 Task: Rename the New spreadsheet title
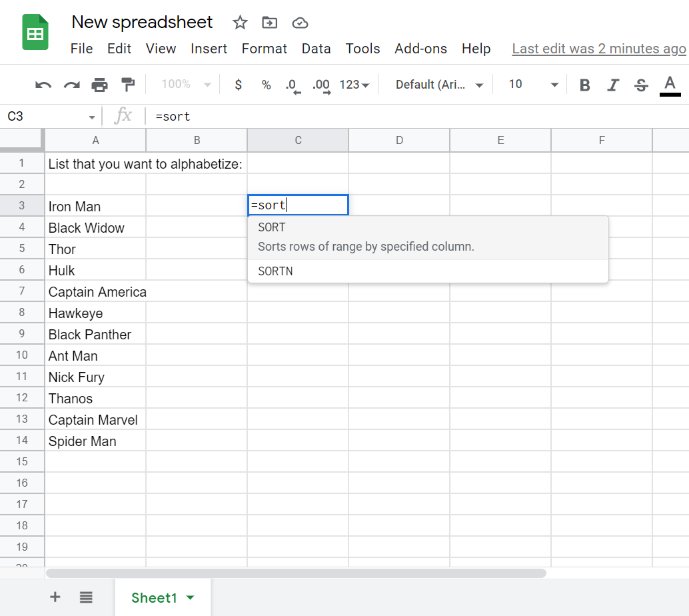point(142,22)
